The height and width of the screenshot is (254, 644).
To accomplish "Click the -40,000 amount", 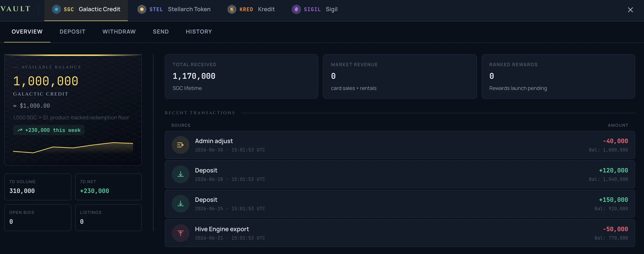I will [x=615, y=141].
